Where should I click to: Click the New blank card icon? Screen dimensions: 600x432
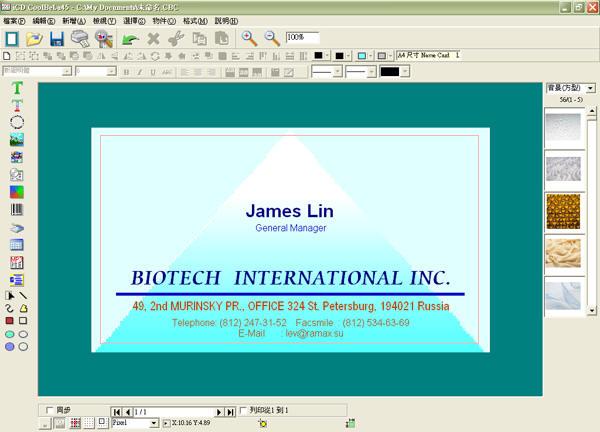(11, 39)
